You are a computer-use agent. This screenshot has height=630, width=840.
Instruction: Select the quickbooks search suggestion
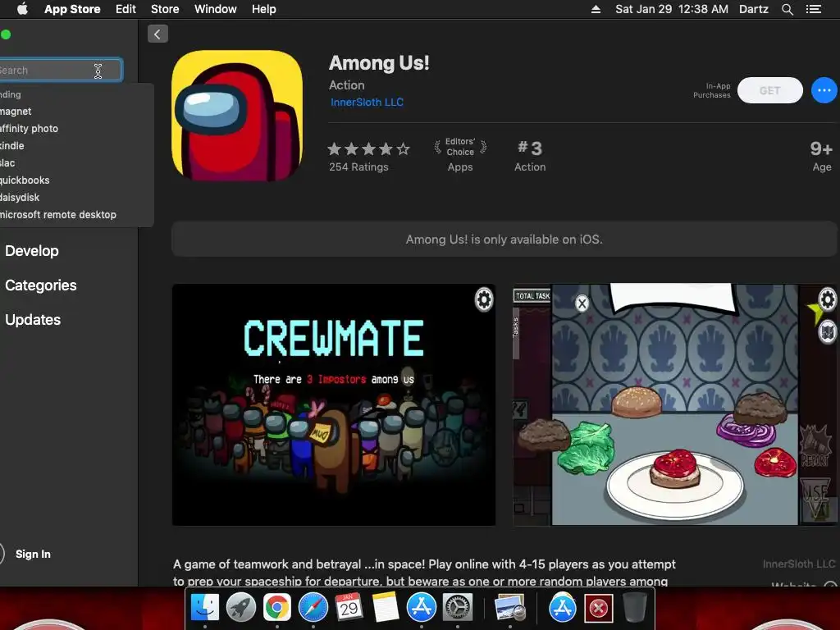click(x=25, y=180)
